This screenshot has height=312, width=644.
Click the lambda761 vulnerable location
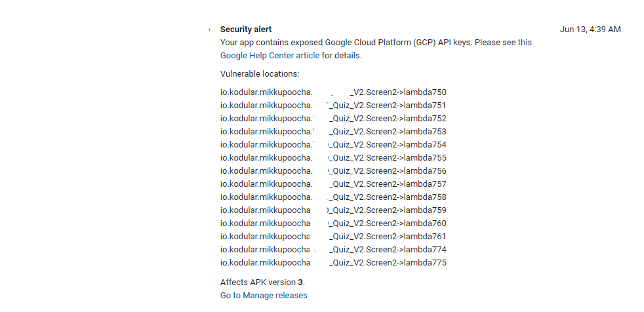click(x=333, y=237)
